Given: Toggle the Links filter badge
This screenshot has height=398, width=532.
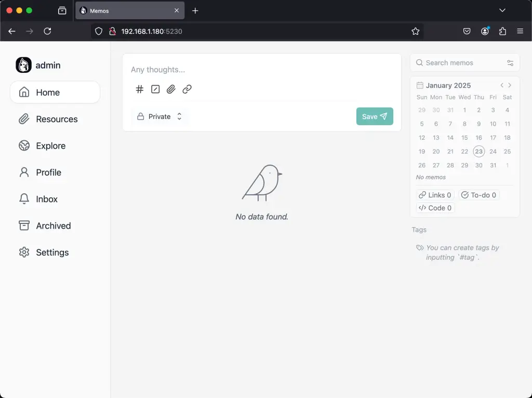Looking at the screenshot, I should tap(435, 195).
